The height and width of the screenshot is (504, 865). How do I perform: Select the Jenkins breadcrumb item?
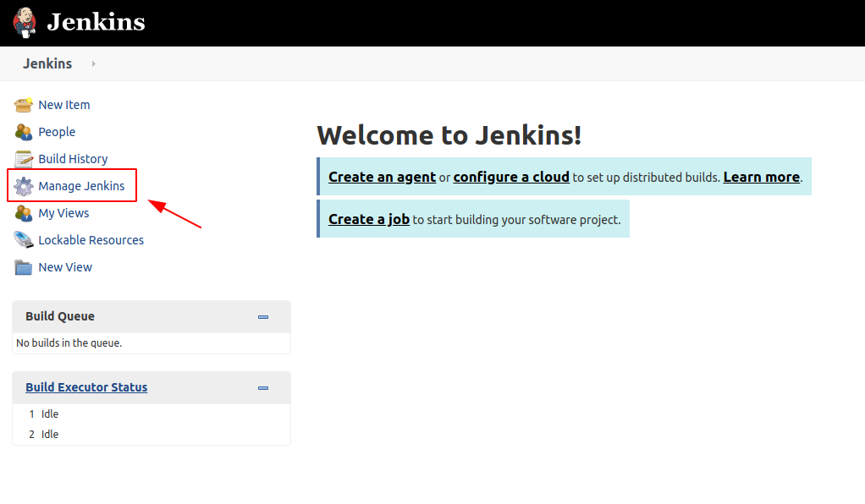47,63
